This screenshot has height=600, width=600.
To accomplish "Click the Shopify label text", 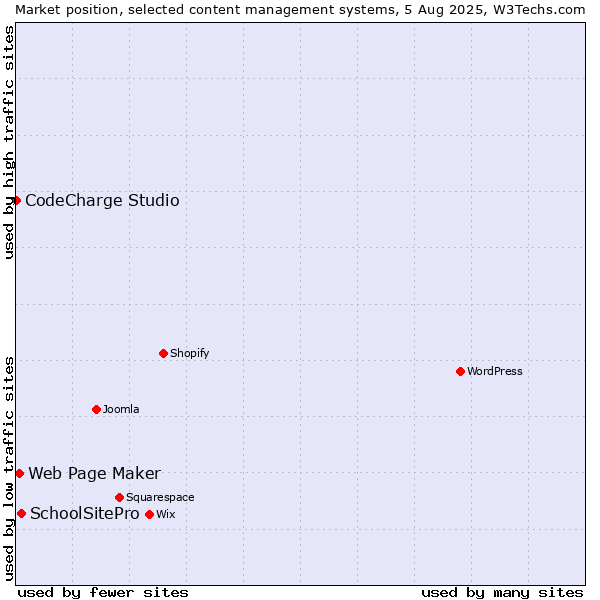I will point(189,353).
